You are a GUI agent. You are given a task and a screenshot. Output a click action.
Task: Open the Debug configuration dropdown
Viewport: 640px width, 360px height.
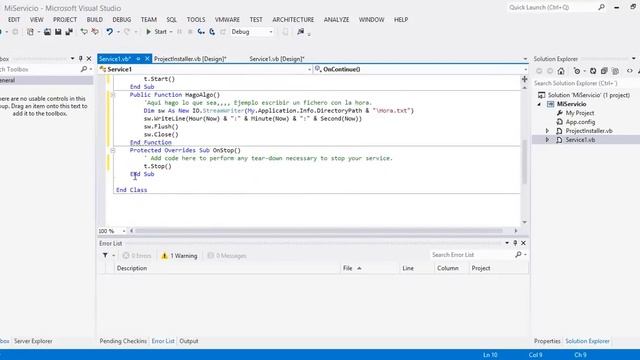[x=271, y=31]
